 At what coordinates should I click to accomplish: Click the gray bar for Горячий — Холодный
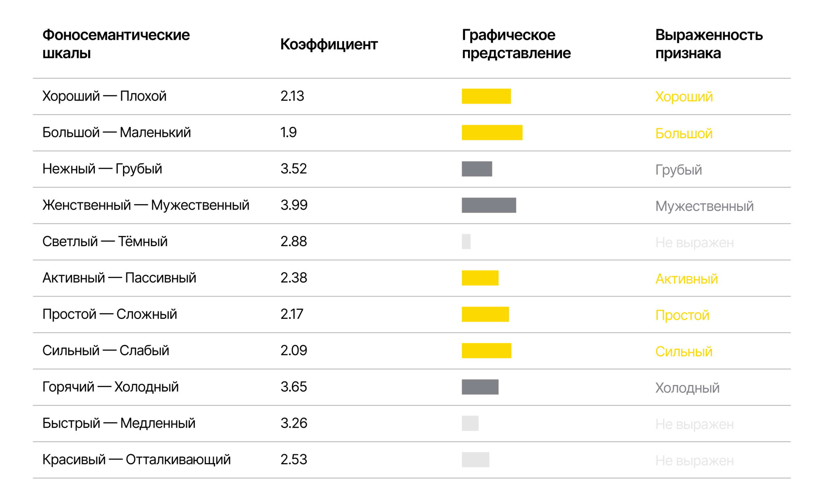480,387
